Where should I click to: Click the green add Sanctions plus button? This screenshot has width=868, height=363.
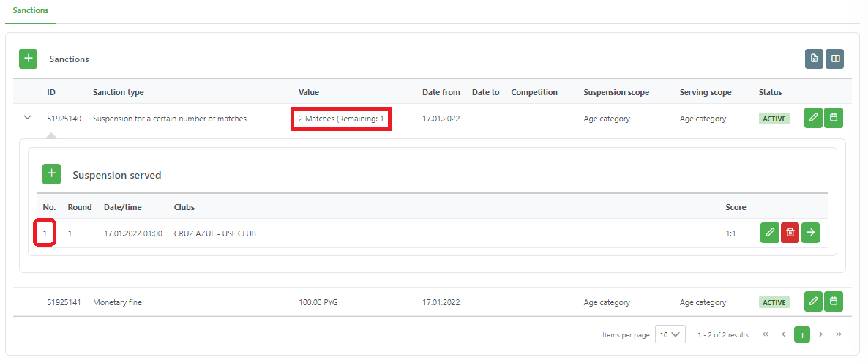tap(28, 59)
